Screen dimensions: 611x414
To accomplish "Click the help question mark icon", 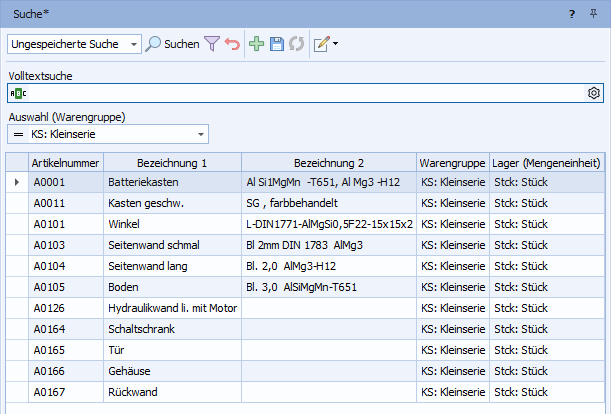I will [x=571, y=12].
